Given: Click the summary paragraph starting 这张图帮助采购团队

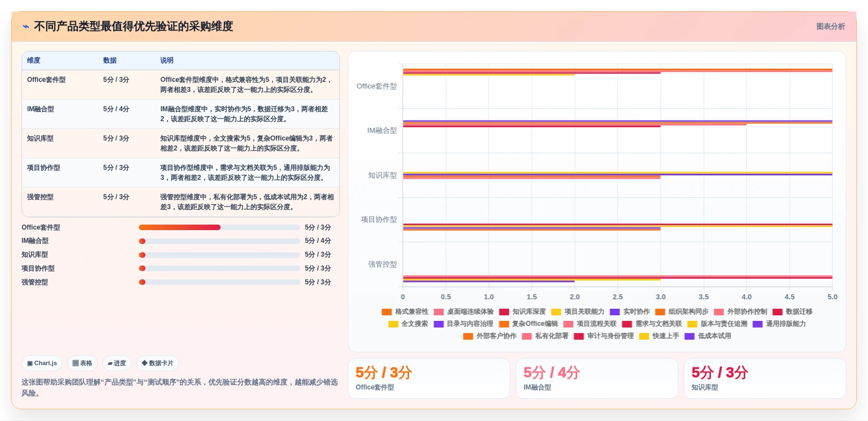Looking at the screenshot, I should pos(180,388).
